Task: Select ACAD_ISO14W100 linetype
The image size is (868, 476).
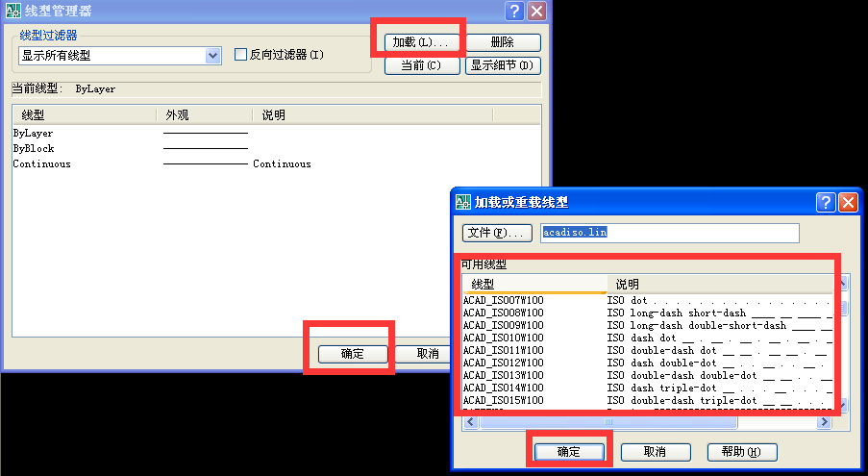Action: coord(648,388)
